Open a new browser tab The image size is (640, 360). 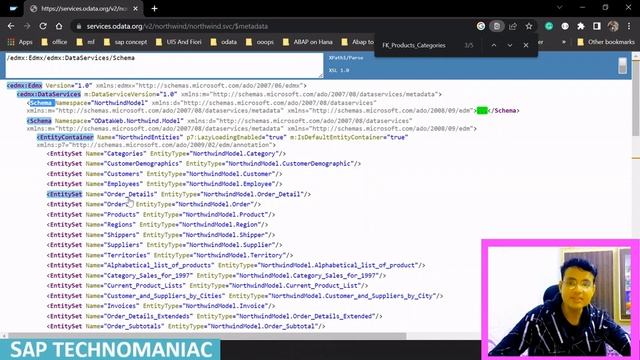pos(154,9)
